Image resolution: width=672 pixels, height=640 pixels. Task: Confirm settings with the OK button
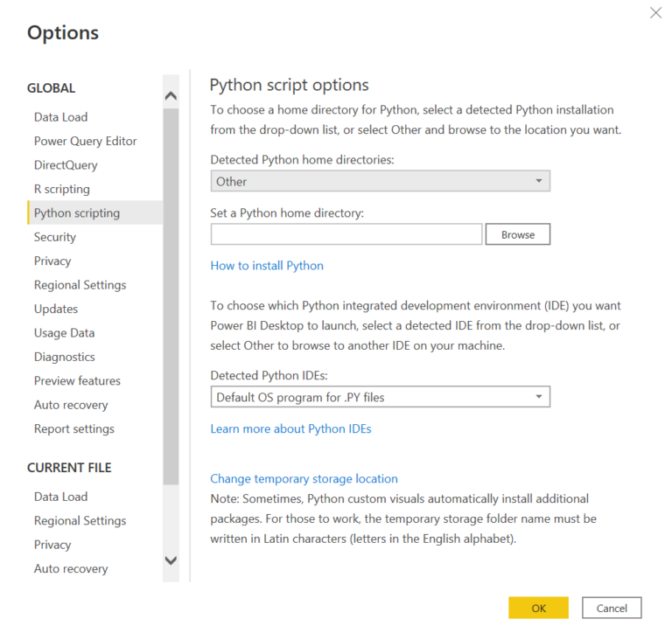(538, 608)
